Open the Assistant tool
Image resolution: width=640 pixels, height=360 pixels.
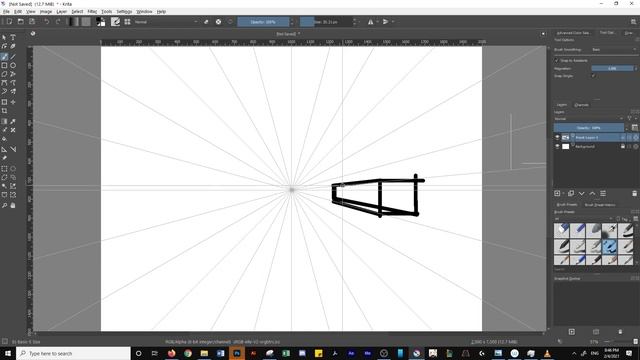(4, 149)
